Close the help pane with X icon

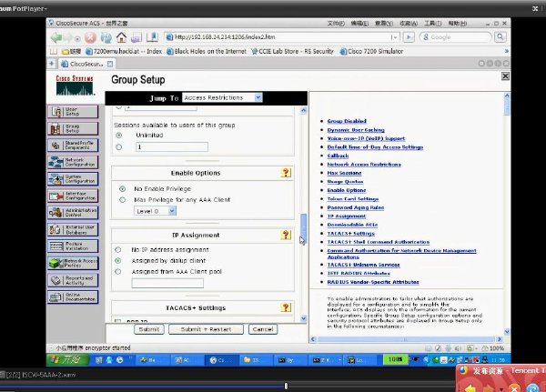click(505, 76)
